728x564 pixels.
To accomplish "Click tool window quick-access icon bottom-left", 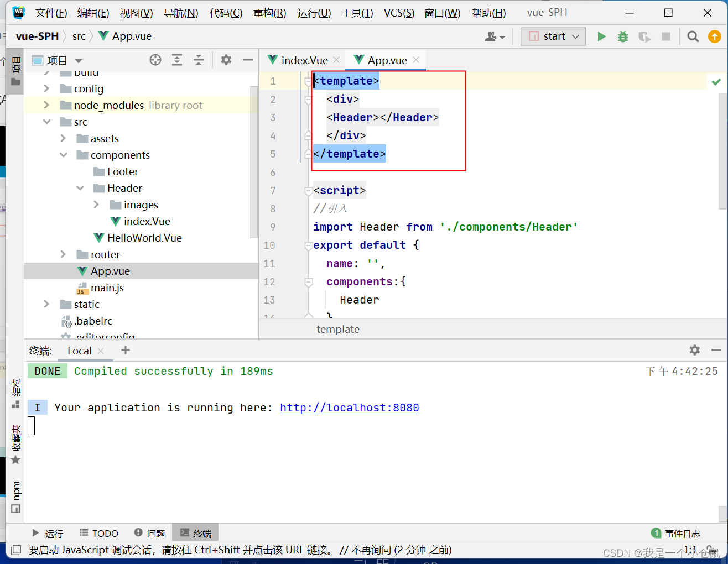I will point(16,550).
